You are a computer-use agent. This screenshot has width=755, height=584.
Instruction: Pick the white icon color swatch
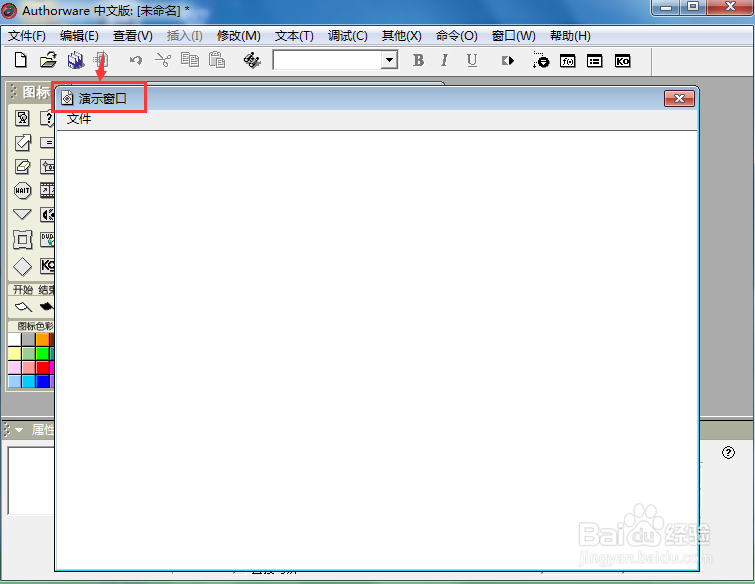click(x=14, y=339)
